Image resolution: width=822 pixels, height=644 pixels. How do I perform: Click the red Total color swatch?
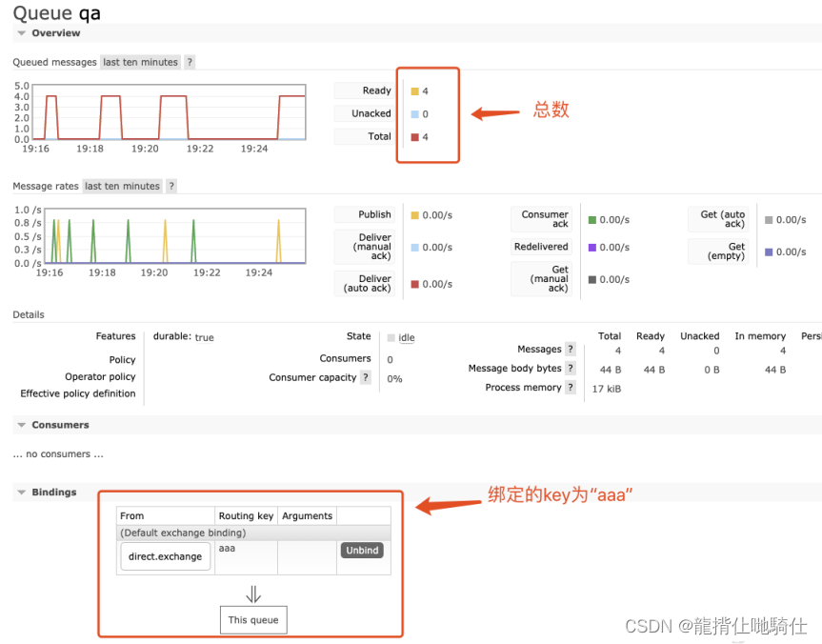click(414, 137)
